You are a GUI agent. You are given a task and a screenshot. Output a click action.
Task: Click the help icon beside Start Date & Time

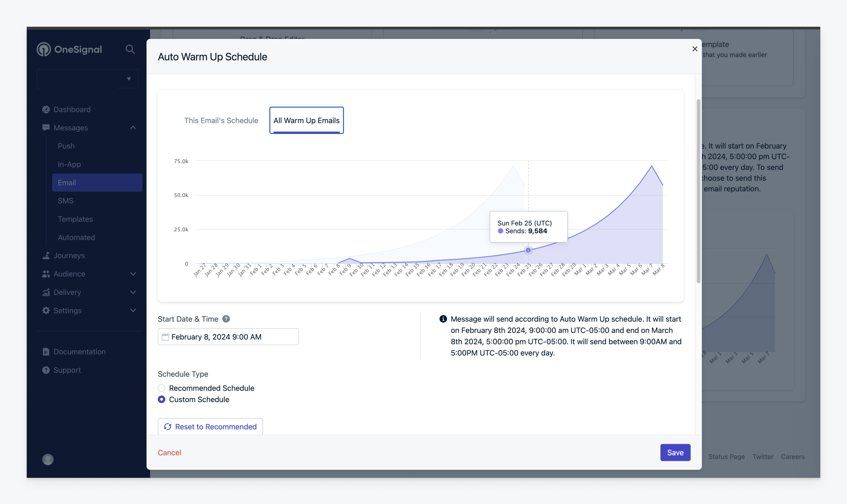pyautogui.click(x=226, y=319)
